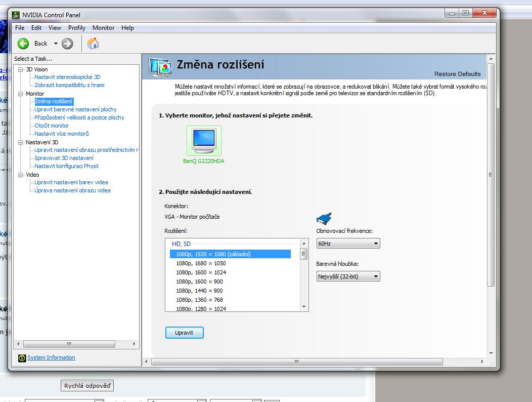Click the grey Forward arrow icon
The width and height of the screenshot is (532, 402).
(67, 44)
